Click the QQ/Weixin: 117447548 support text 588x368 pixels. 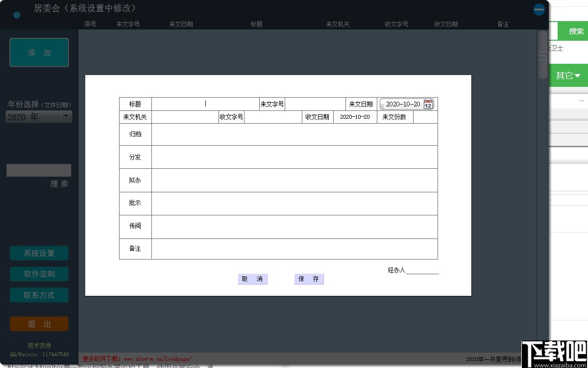click(39, 354)
